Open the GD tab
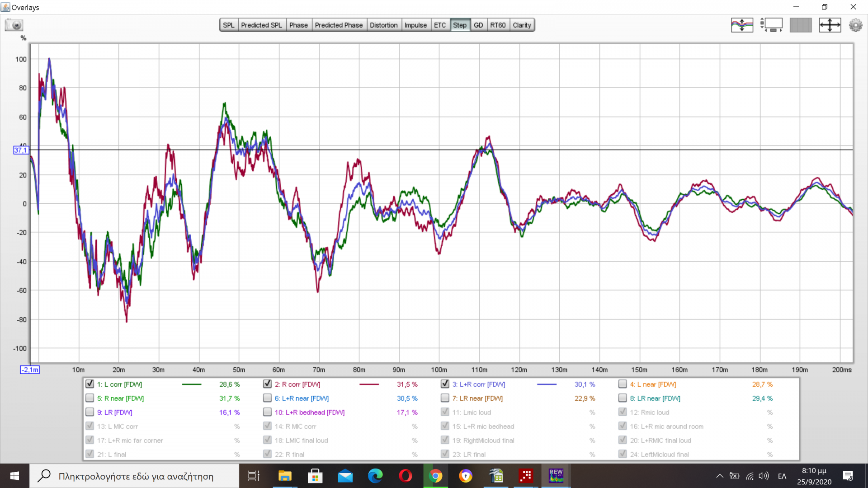The width and height of the screenshot is (868, 488). pos(478,25)
